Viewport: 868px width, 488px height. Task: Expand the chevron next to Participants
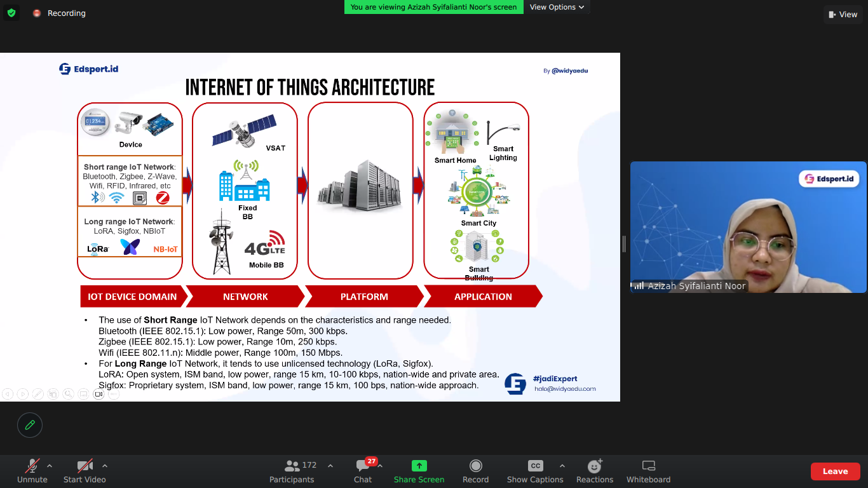330,466
